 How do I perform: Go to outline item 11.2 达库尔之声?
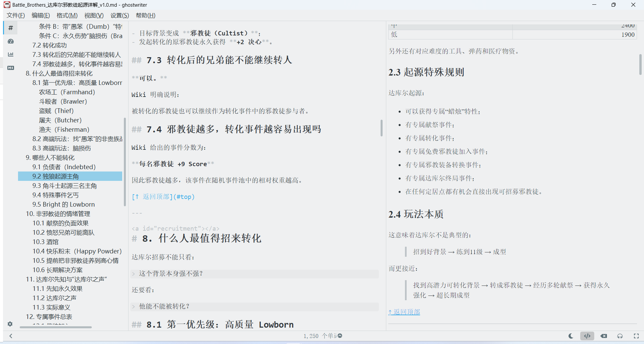54,298
